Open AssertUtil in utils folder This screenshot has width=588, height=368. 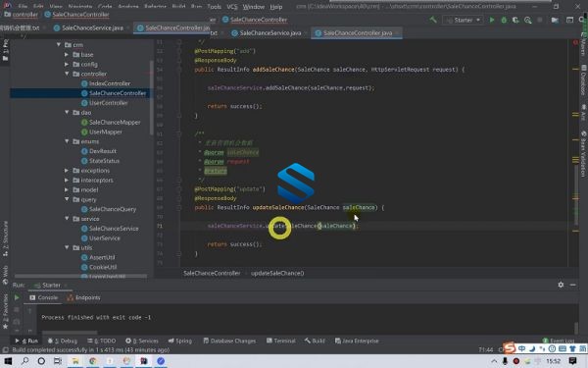(98, 257)
